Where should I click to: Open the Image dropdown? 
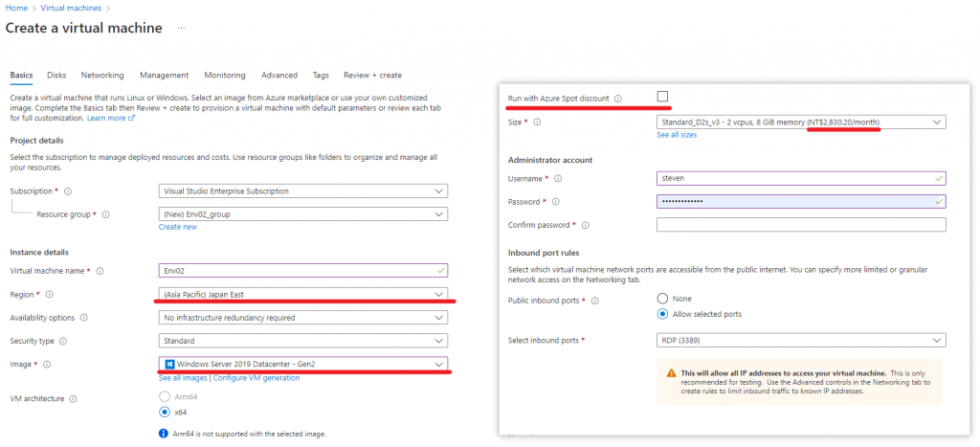(x=303, y=364)
